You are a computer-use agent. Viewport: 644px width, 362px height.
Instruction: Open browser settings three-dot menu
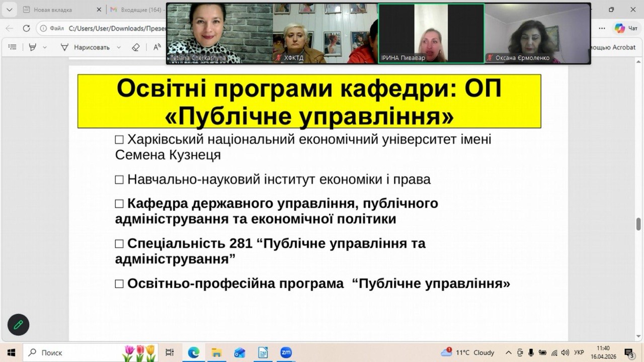point(602,29)
